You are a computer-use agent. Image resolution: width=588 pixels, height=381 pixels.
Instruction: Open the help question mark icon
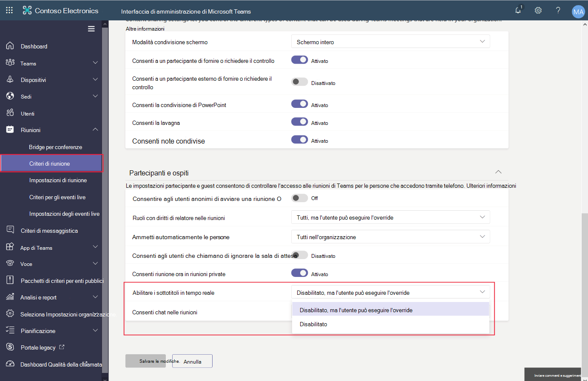(x=558, y=10)
